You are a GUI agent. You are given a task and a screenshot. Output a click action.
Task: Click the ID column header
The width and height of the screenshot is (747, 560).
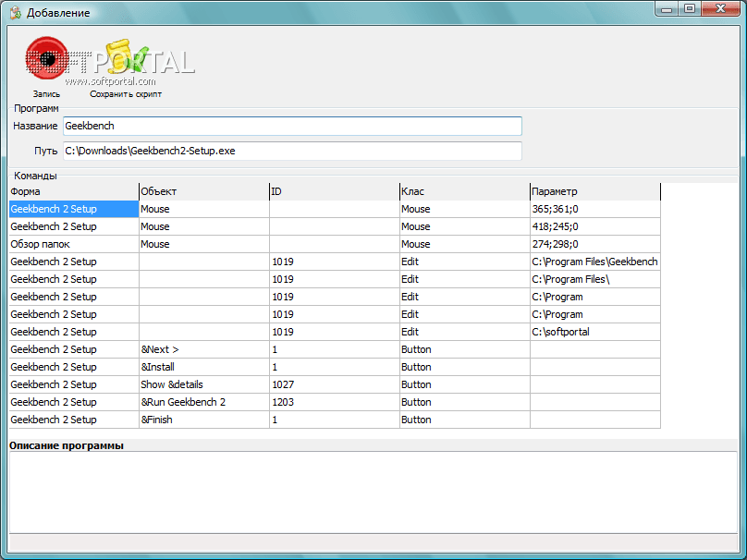pyautogui.click(x=335, y=191)
